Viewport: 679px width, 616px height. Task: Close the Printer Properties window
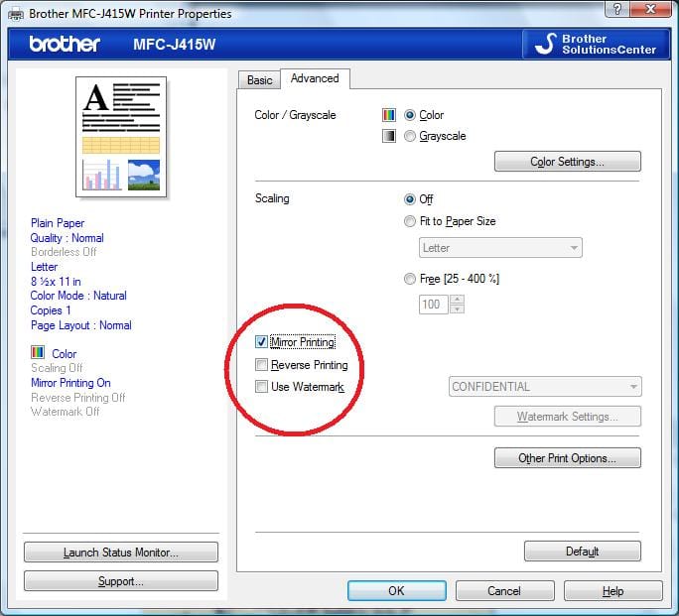coord(650,9)
